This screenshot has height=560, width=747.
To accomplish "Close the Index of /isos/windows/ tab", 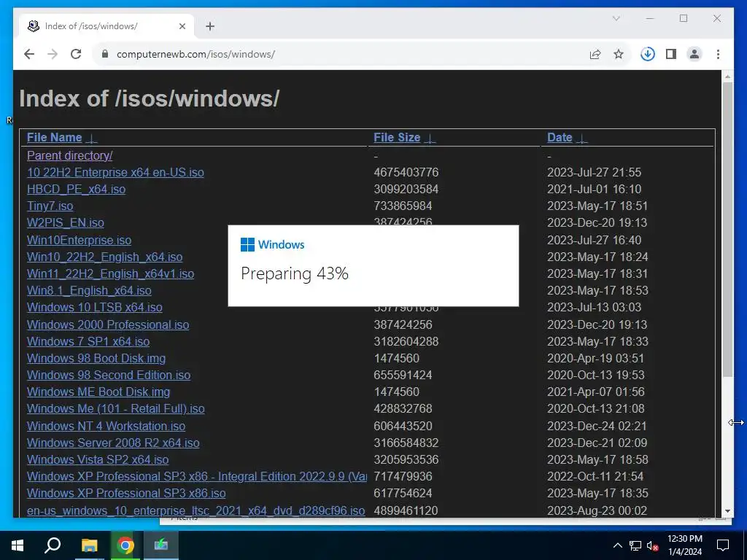I will tap(182, 26).
